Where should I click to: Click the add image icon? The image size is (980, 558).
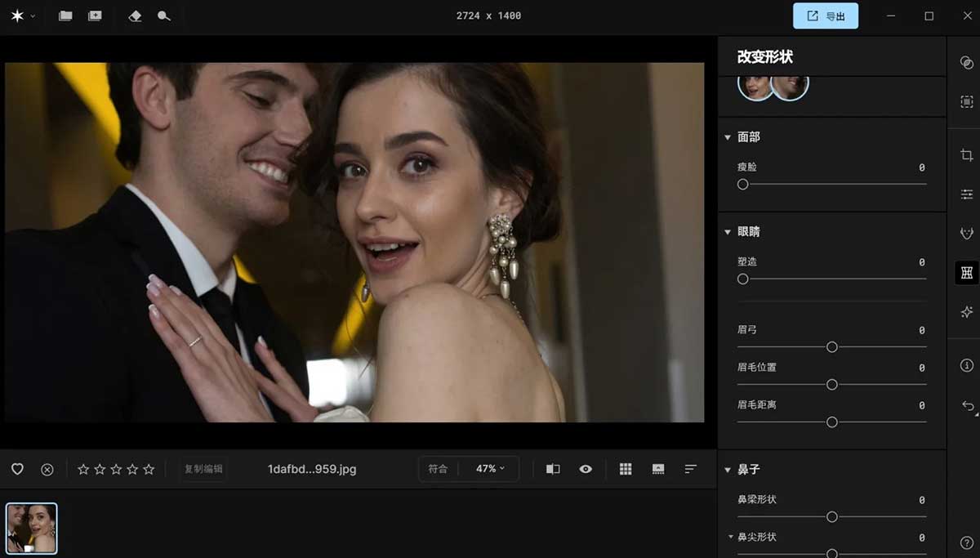pos(95,16)
